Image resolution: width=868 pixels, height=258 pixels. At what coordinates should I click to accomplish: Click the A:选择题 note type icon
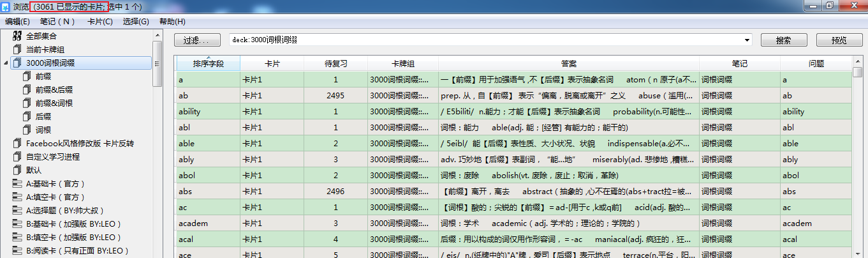tap(17, 210)
